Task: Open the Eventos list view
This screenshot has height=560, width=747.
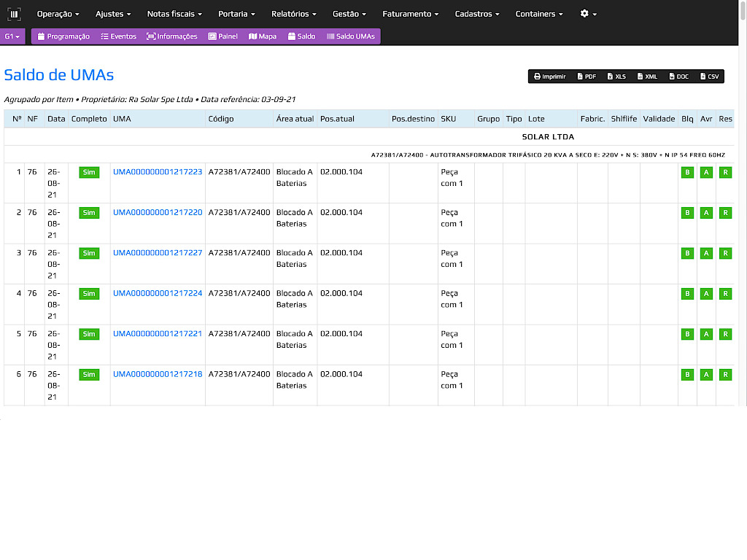Action: pos(119,36)
